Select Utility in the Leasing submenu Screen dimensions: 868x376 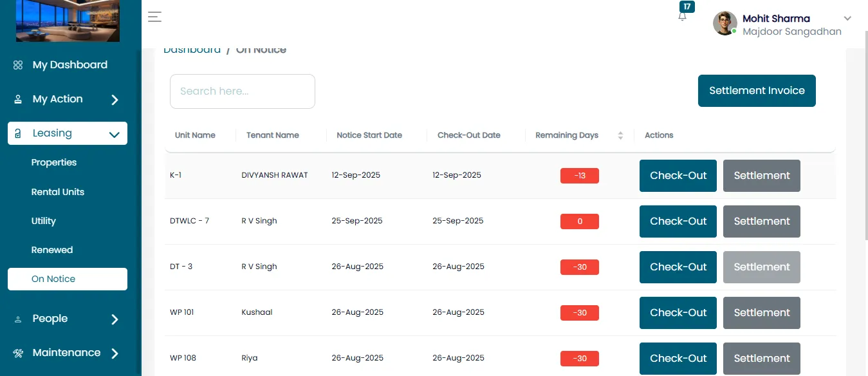tap(44, 221)
